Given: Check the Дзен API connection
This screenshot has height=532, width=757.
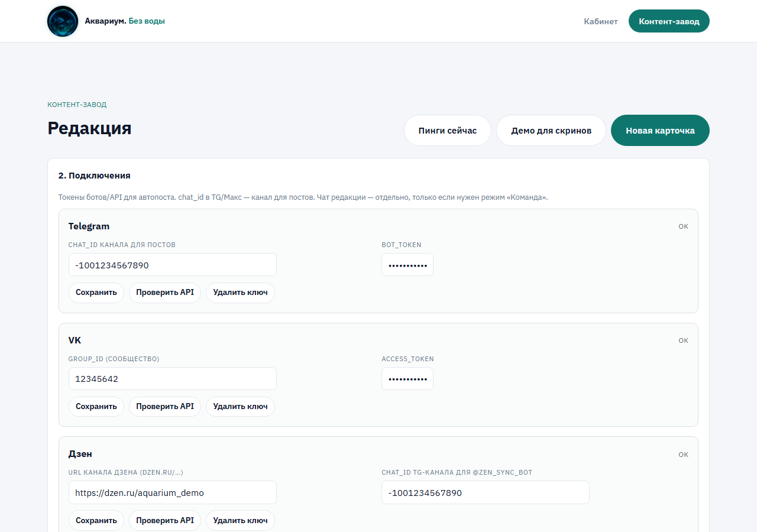Looking at the screenshot, I should pos(165,520).
